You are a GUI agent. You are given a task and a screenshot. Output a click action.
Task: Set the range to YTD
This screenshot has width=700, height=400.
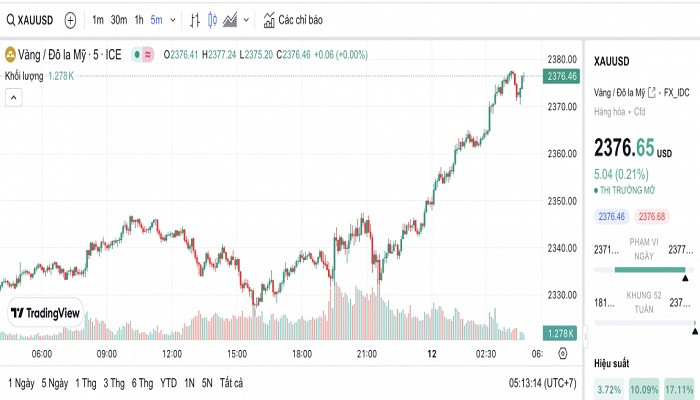(168, 383)
